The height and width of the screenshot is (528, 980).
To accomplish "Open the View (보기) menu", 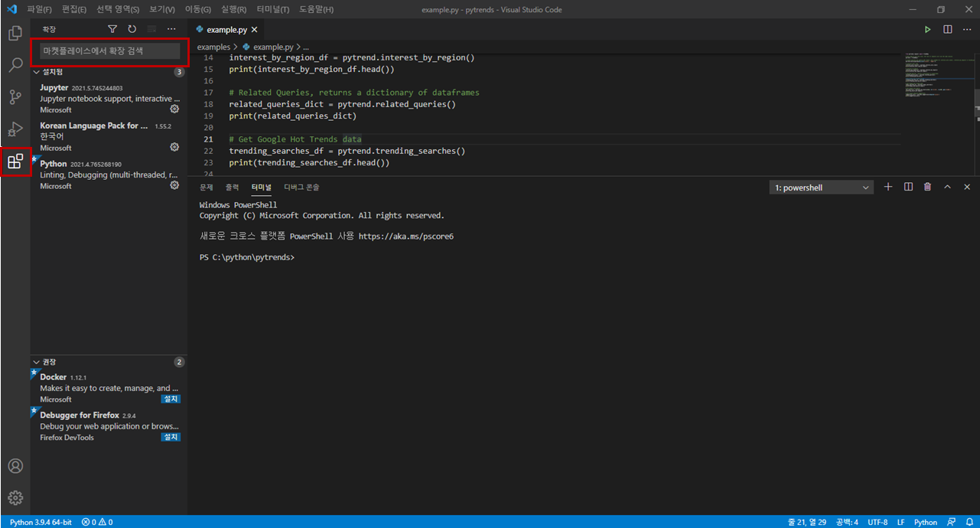I will (x=162, y=9).
